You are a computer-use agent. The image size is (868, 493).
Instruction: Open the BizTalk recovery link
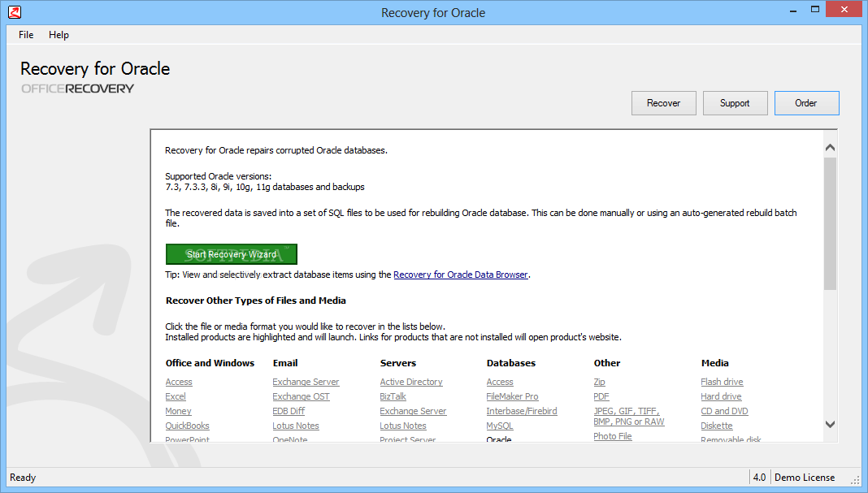tap(393, 396)
